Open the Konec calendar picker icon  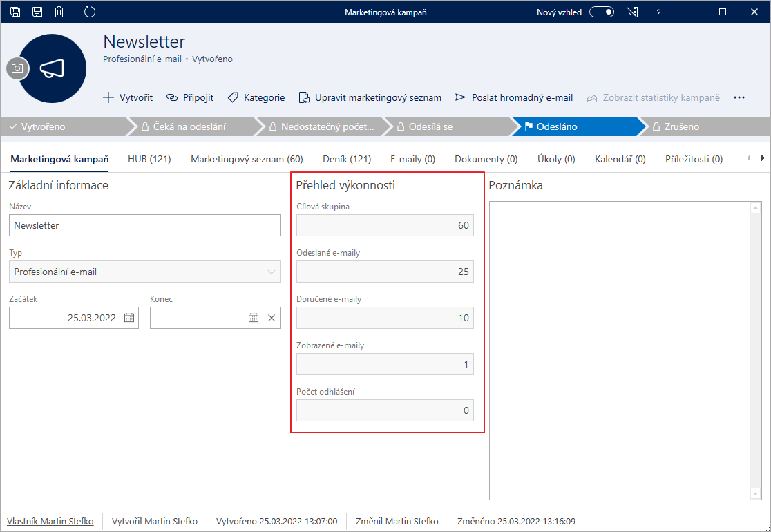[254, 318]
